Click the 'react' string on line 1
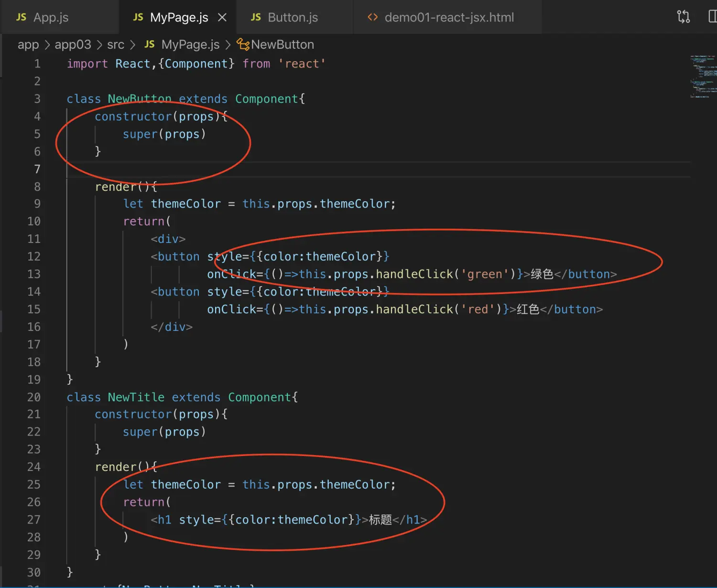 tap(302, 64)
